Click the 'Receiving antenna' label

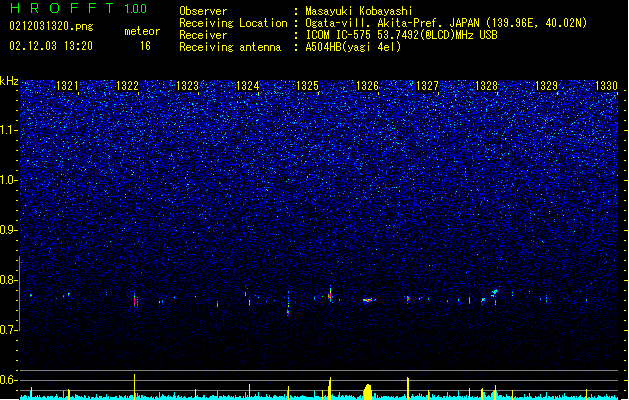tap(230, 47)
